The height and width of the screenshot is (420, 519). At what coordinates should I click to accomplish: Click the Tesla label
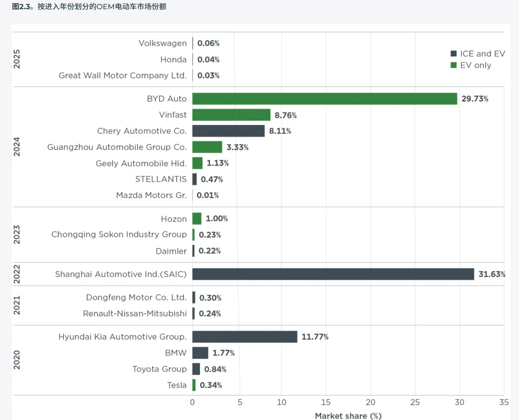[177, 385]
